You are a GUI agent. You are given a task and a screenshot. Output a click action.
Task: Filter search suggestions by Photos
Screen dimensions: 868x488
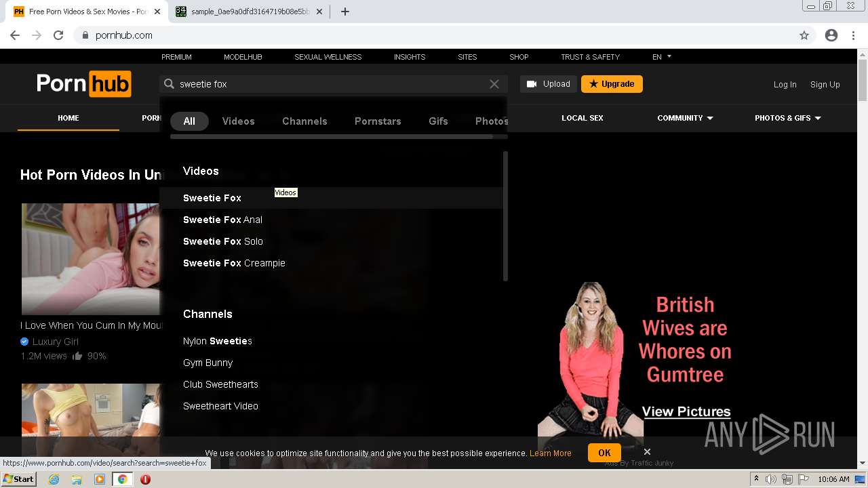pyautogui.click(x=492, y=121)
